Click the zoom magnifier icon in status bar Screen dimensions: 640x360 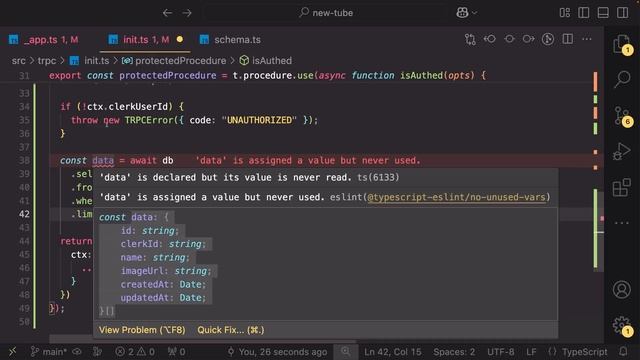point(346,351)
